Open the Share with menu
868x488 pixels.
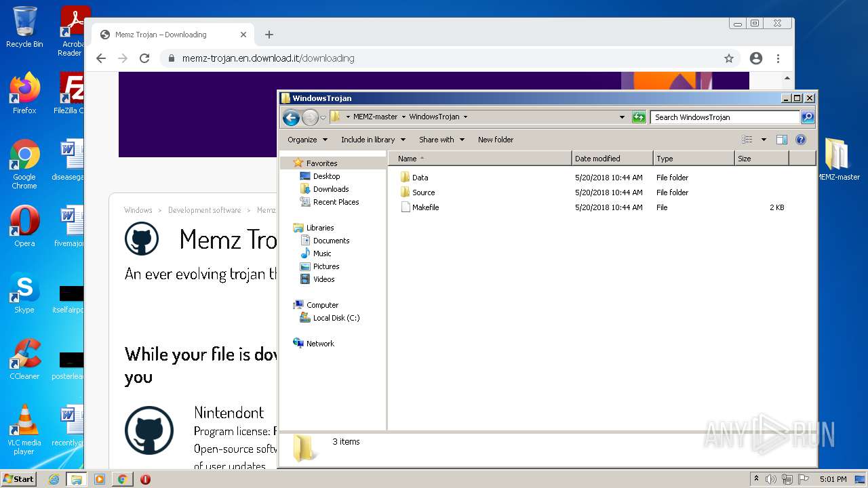(x=441, y=140)
